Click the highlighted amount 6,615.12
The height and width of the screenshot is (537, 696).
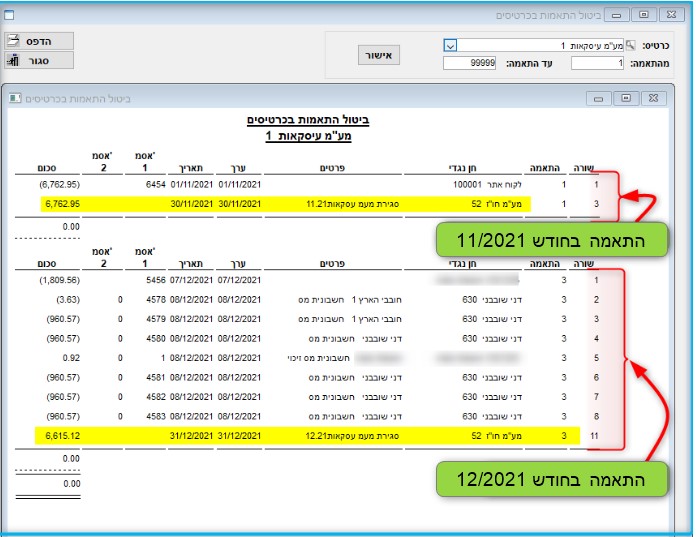tap(63, 436)
